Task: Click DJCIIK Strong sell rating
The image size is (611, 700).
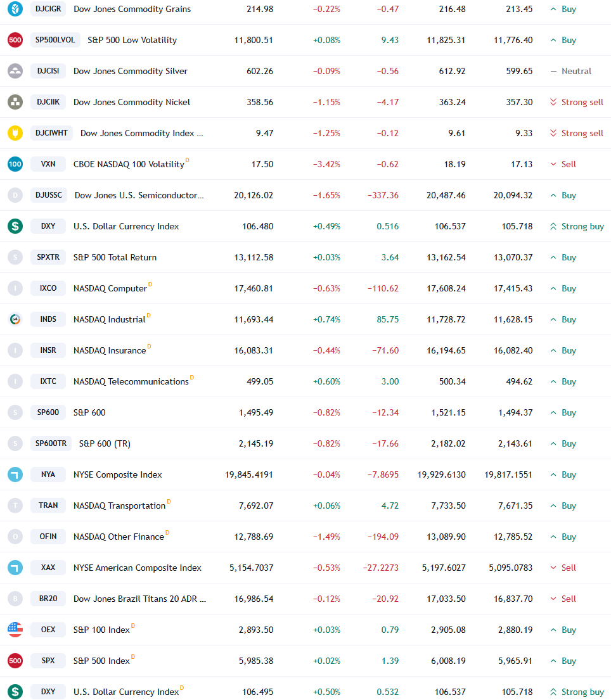Action: (x=577, y=102)
